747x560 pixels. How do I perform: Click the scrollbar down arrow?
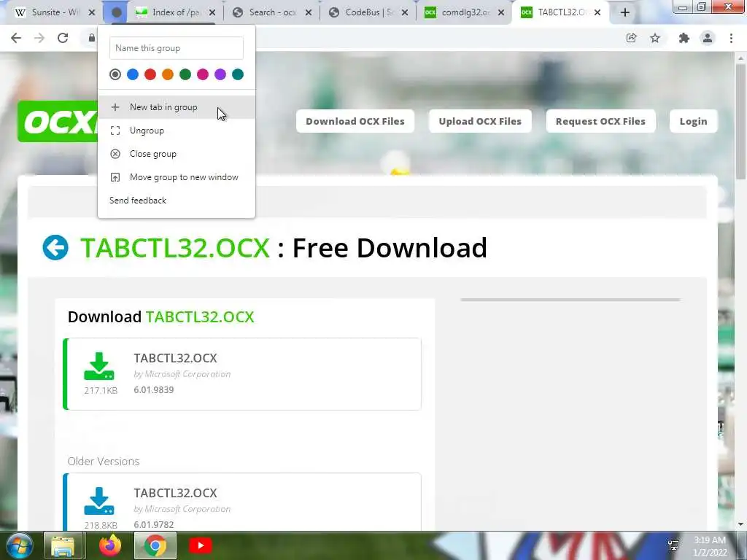[741, 524]
